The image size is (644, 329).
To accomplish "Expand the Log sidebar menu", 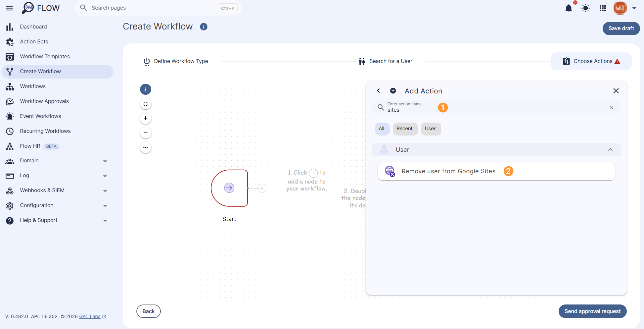I will [105, 176].
